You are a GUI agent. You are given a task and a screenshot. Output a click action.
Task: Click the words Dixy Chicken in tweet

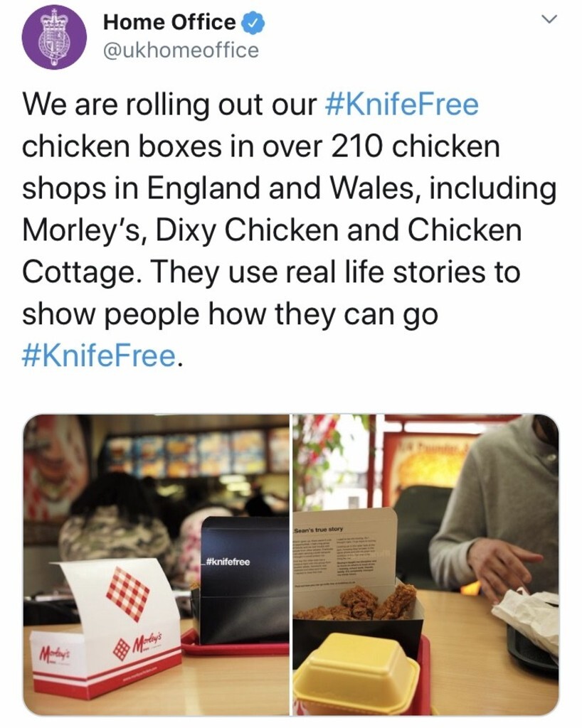coord(247,230)
